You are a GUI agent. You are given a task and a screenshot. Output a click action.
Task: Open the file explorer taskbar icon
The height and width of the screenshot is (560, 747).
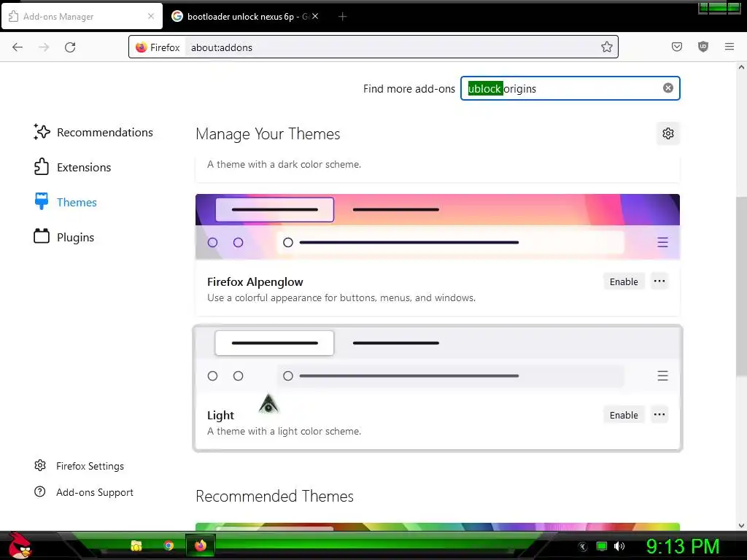tap(136, 545)
